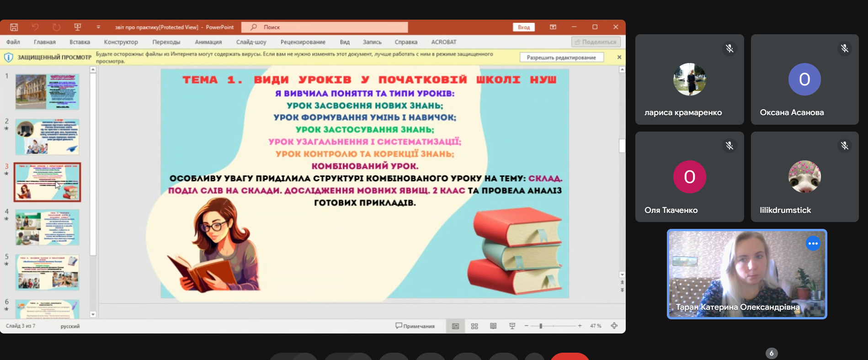
Task: Open more options on Таран Катерина's video tile
Action: (x=813, y=244)
